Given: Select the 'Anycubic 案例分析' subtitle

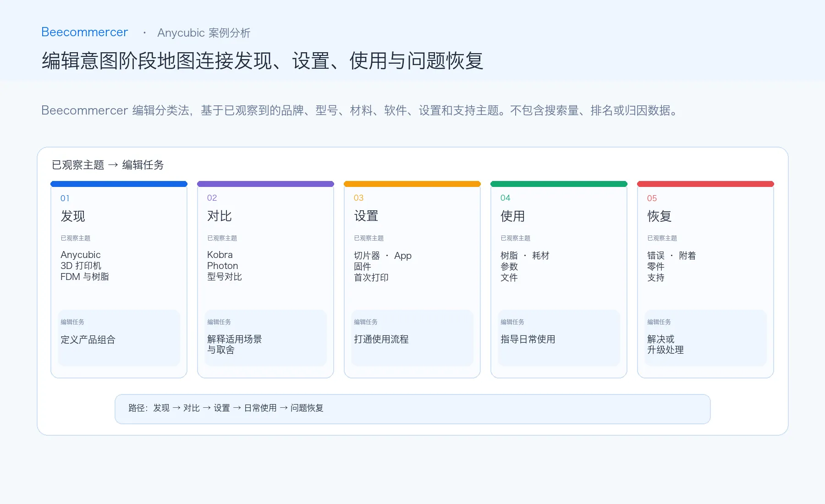Looking at the screenshot, I should pos(204,33).
